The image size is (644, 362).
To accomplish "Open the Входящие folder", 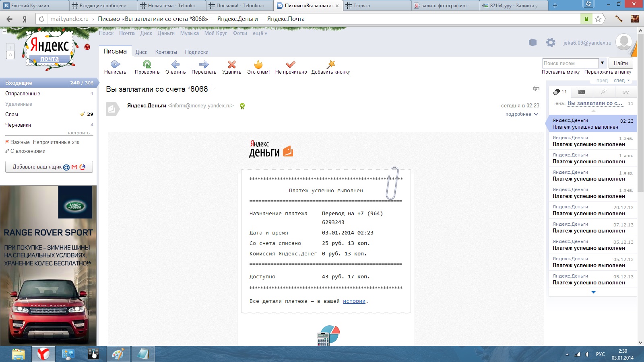I will [x=48, y=83].
